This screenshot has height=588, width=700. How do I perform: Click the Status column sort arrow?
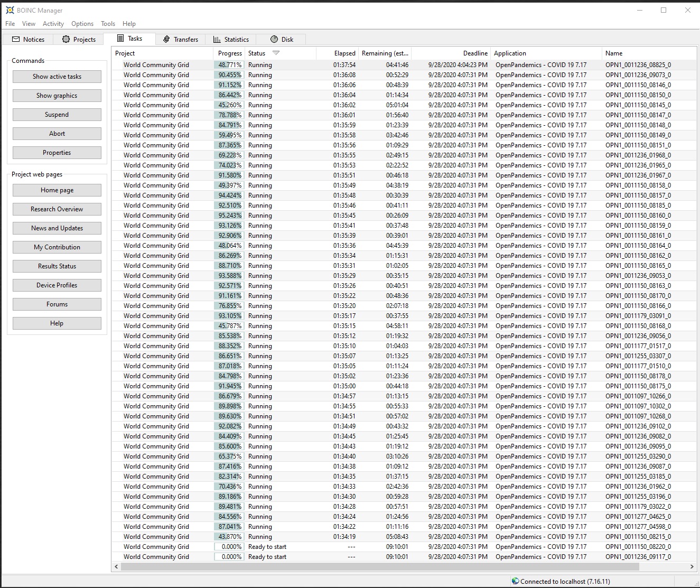(x=276, y=53)
